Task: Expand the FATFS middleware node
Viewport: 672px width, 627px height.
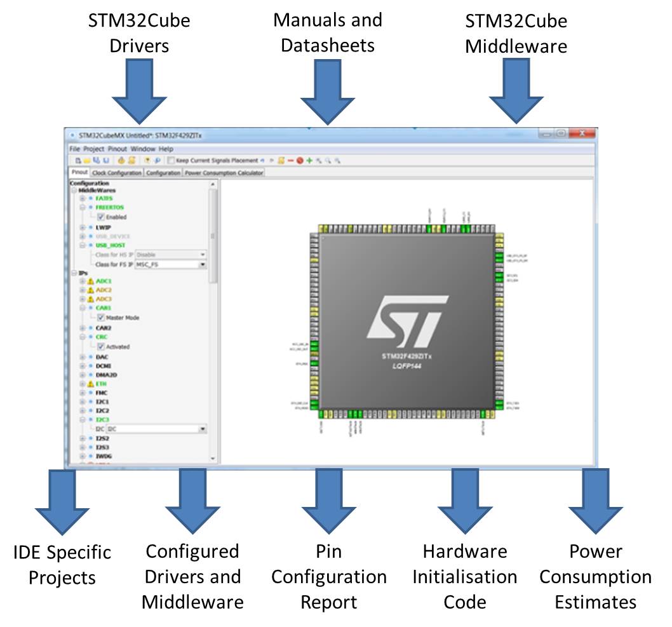Action: click(x=82, y=198)
